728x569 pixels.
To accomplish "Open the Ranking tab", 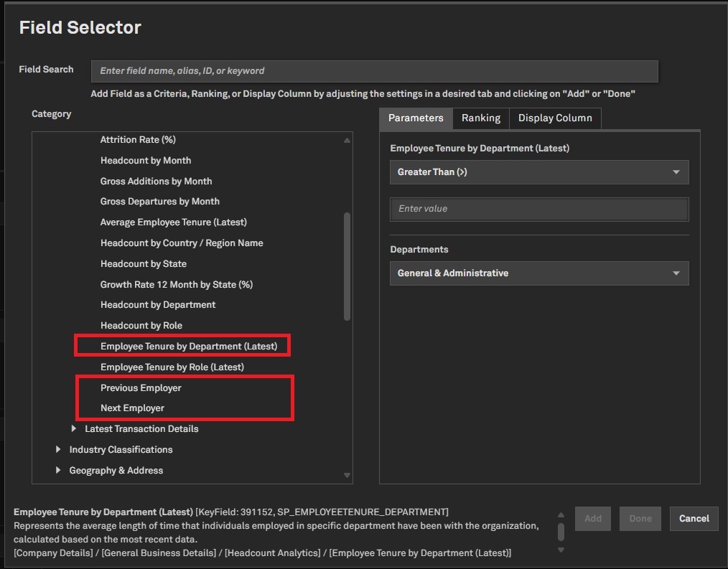I will coord(481,118).
